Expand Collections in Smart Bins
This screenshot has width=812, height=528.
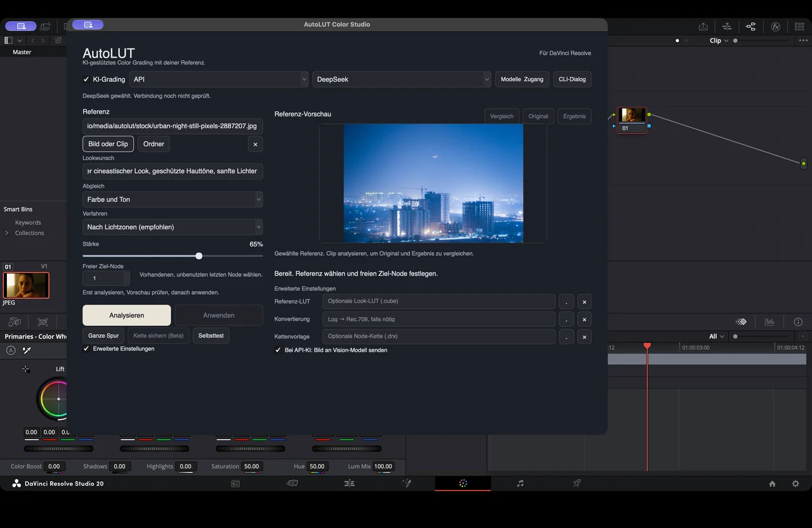click(x=7, y=233)
